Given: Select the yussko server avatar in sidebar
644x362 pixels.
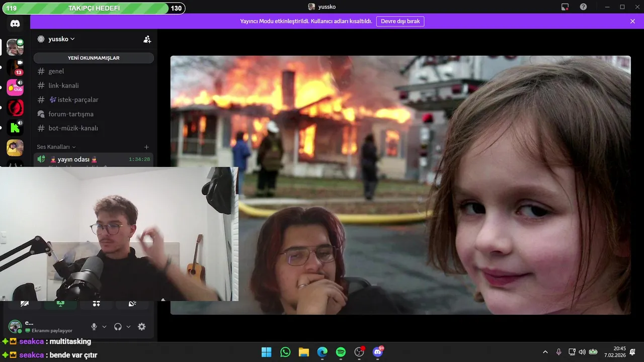Looking at the screenshot, I should (x=15, y=47).
